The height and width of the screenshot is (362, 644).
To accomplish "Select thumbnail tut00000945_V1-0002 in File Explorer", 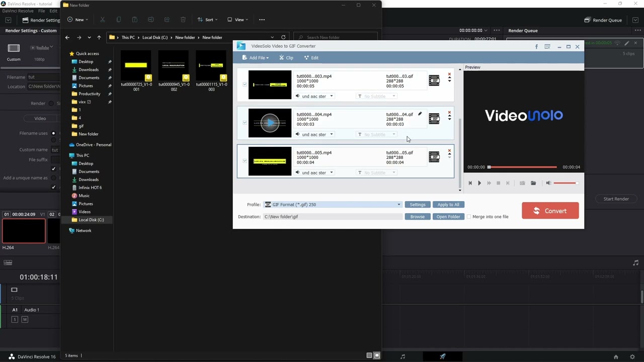I will [x=174, y=70].
